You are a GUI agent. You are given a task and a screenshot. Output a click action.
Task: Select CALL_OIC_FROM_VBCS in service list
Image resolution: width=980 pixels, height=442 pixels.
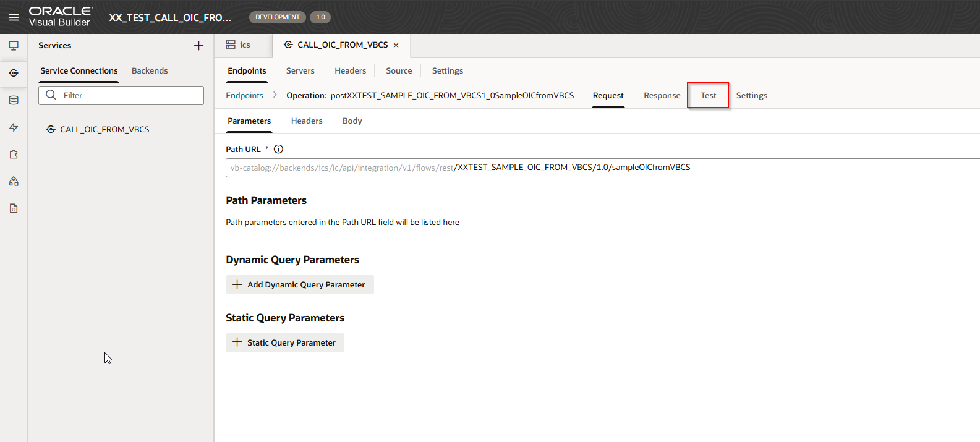point(104,130)
